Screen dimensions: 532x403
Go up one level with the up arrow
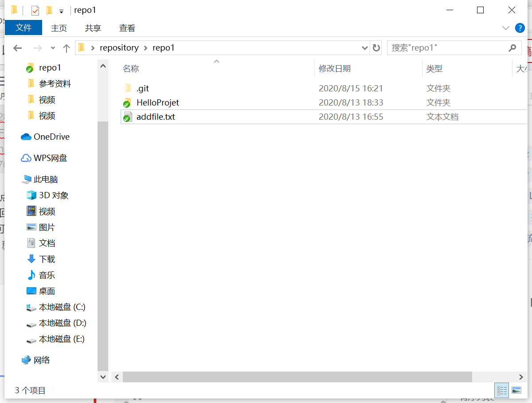click(x=66, y=47)
